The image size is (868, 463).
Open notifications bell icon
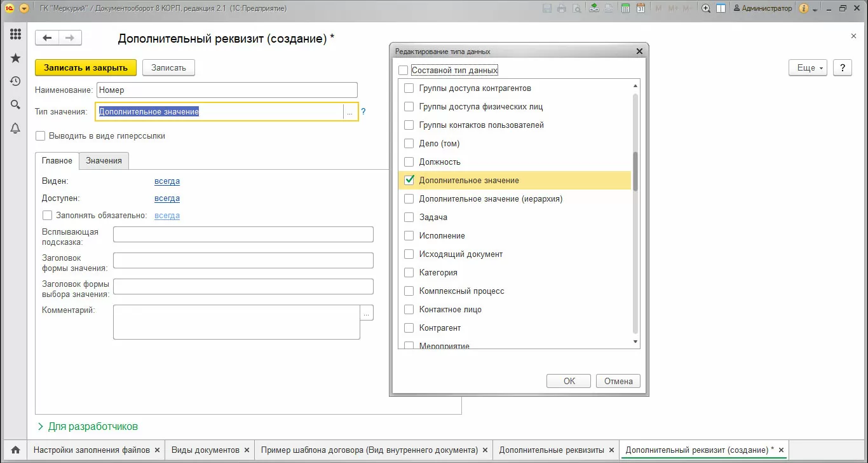pos(16,128)
